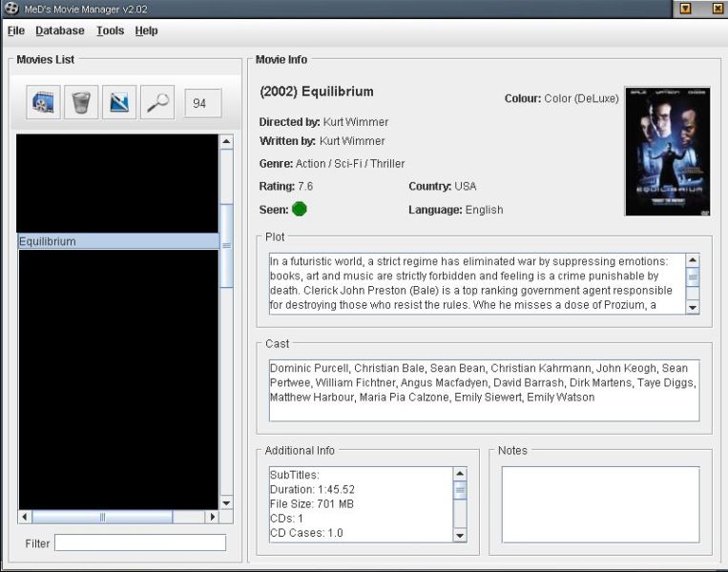Click the Equilibrium movie cover thumbnail
Screen dimensions: 728x572
668,152
